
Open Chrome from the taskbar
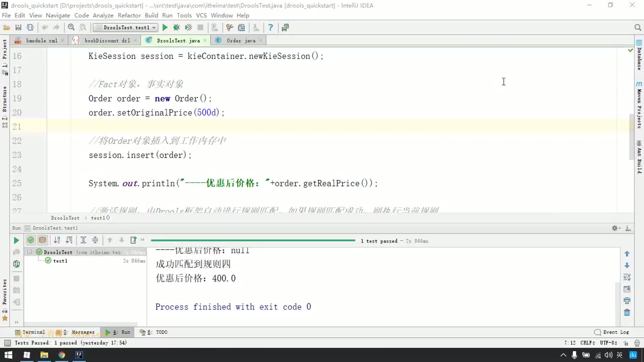coord(62,355)
